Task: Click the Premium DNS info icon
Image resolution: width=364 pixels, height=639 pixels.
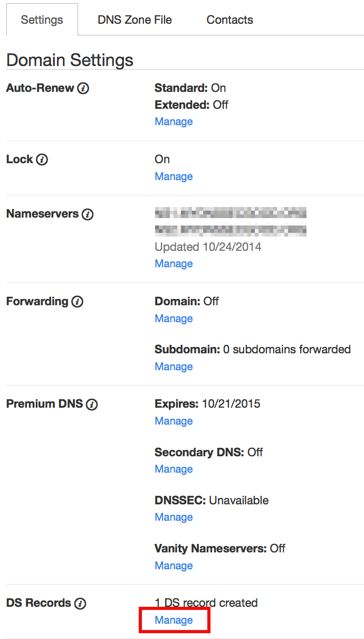Action: click(x=92, y=405)
